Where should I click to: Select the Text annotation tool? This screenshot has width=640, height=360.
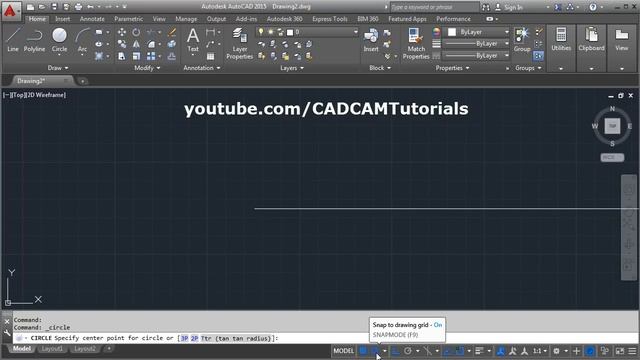point(193,40)
